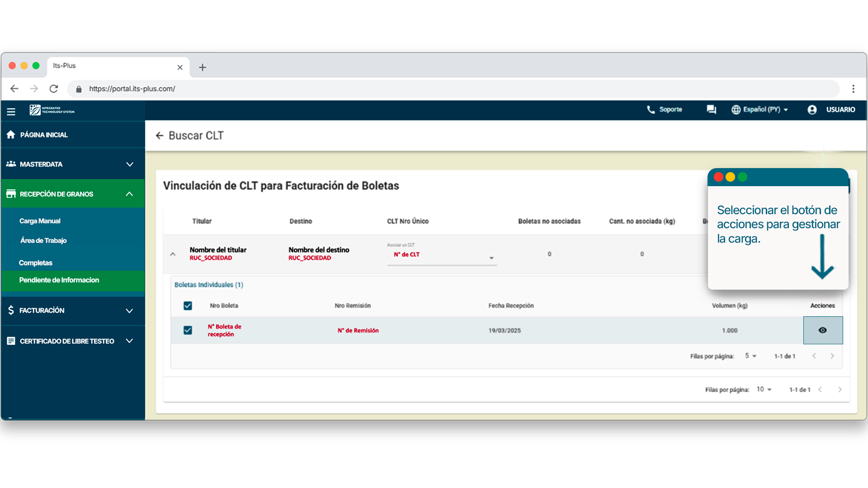Viewport: 868px width, 488px height.
Task: Uncheck the boleta row checkbox
Action: tap(188, 330)
